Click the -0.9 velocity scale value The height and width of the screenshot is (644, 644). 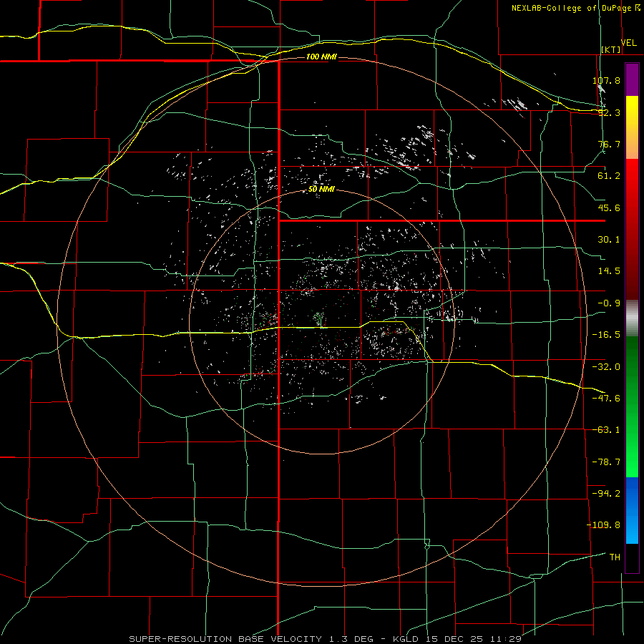click(609, 303)
